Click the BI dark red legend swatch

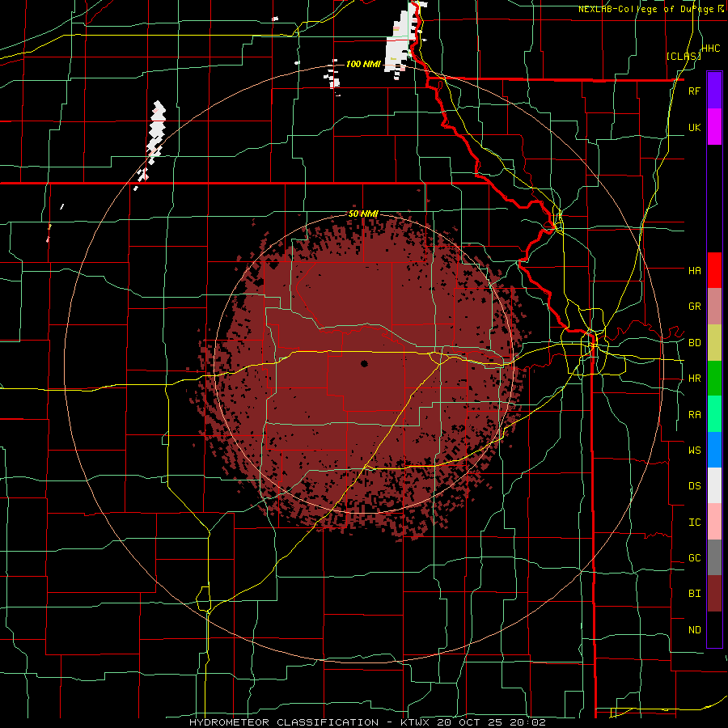pos(714,594)
